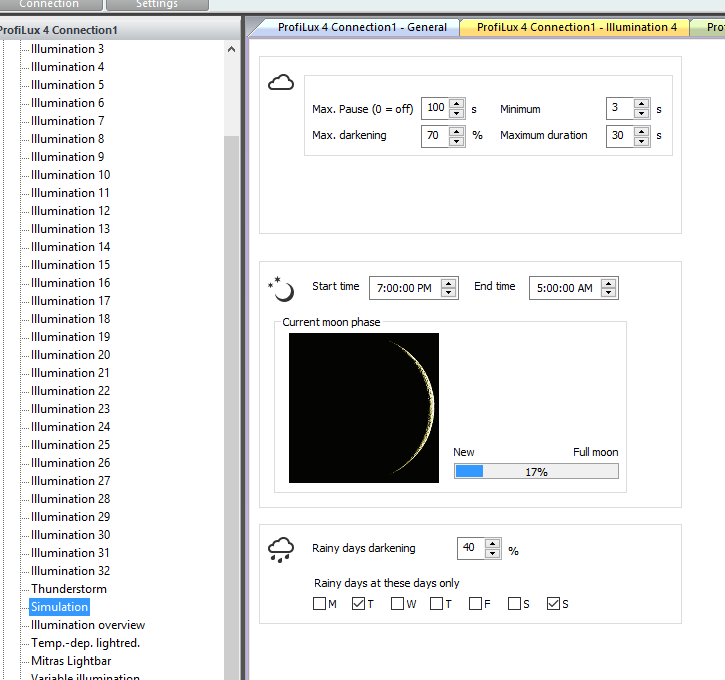Select Illumination 10 in the tree
Image resolution: width=725 pixels, height=680 pixels.
point(70,175)
